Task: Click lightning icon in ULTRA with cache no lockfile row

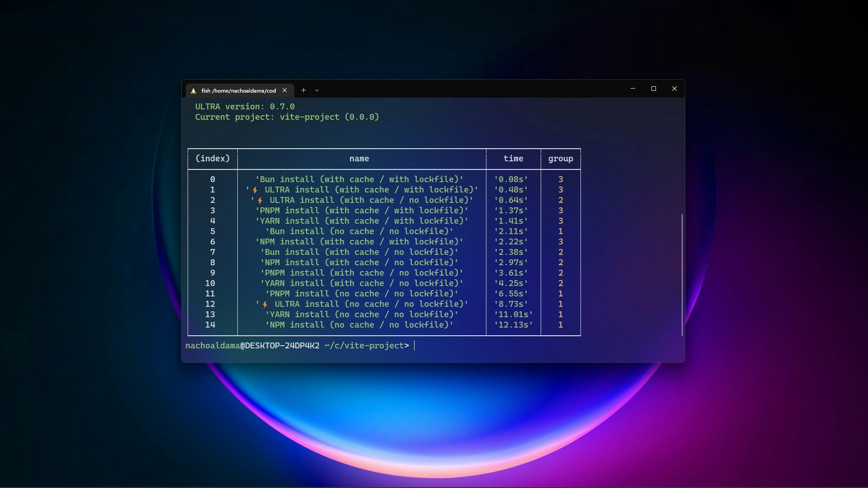Action: pyautogui.click(x=260, y=200)
